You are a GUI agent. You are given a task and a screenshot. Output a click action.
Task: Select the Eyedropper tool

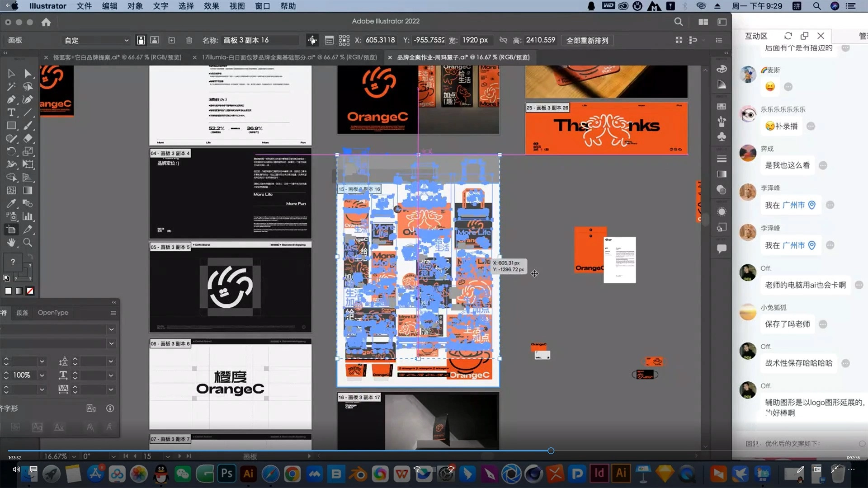pyautogui.click(x=11, y=203)
